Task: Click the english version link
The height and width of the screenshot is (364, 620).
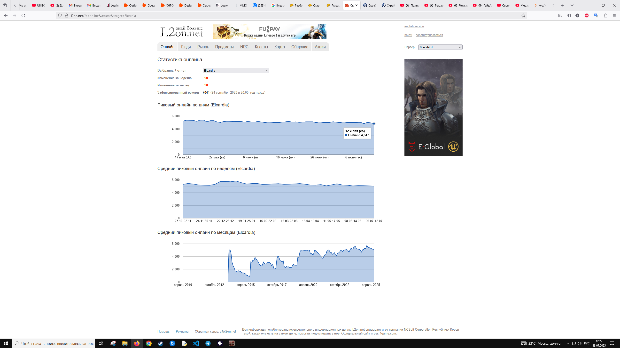Action: click(x=414, y=26)
